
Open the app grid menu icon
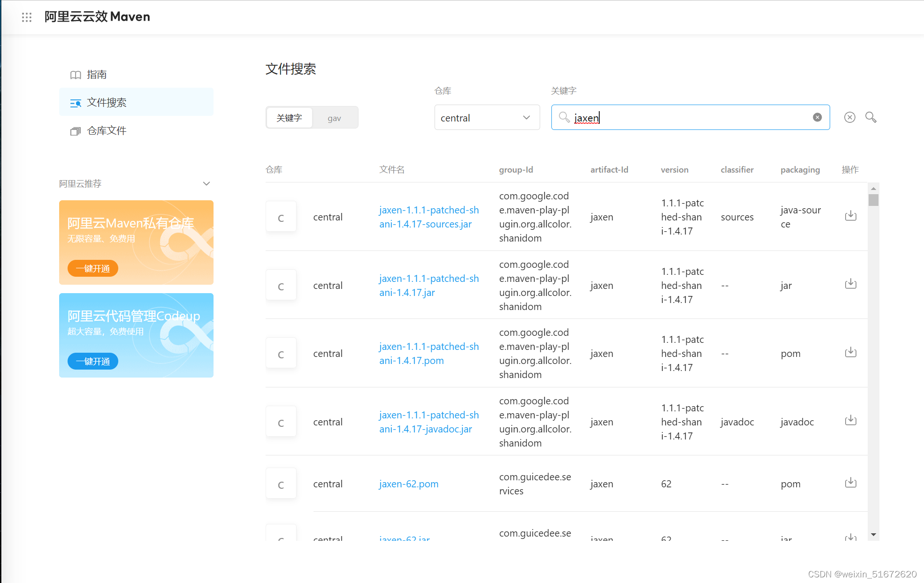(x=27, y=17)
